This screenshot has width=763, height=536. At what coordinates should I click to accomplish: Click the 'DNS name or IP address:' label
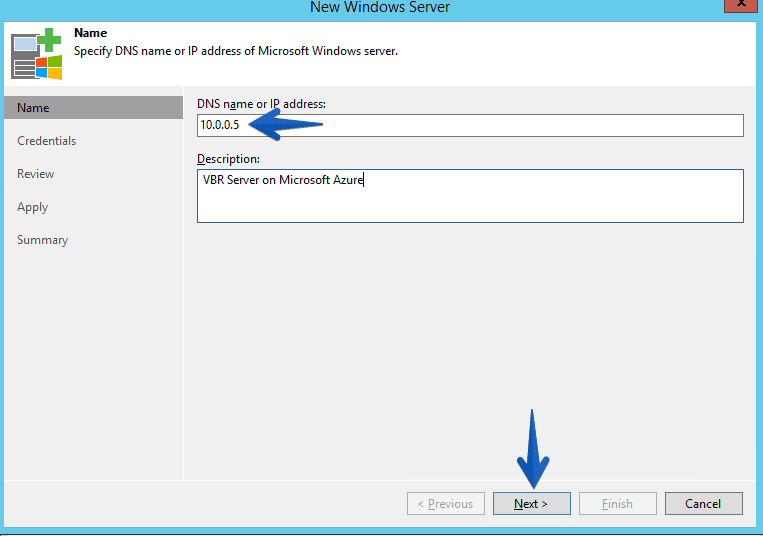coord(261,104)
